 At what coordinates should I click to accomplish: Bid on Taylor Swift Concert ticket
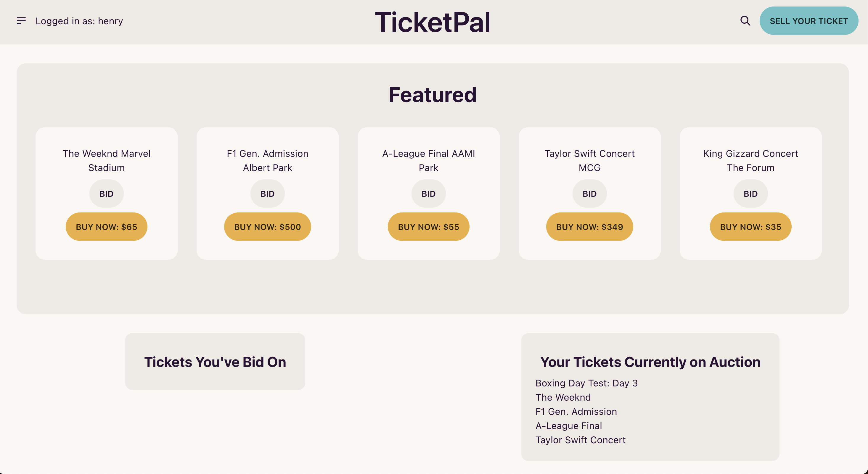pos(590,194)
